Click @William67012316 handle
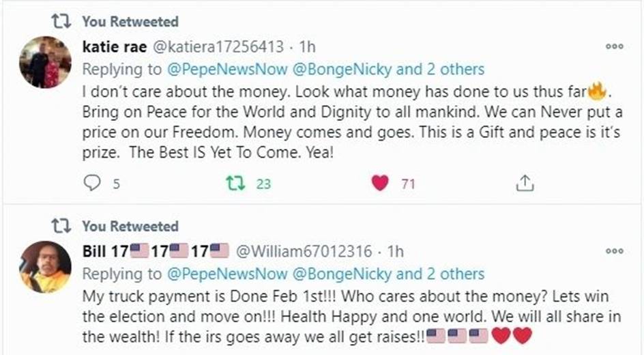Viewport: 644px width, 355px height. tap(304, 251)
